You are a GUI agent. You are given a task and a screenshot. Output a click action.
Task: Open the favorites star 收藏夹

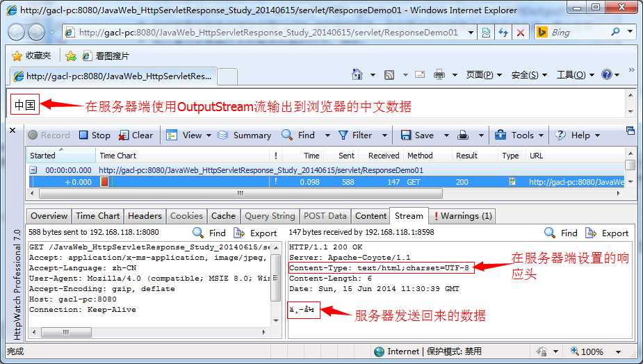31,56
